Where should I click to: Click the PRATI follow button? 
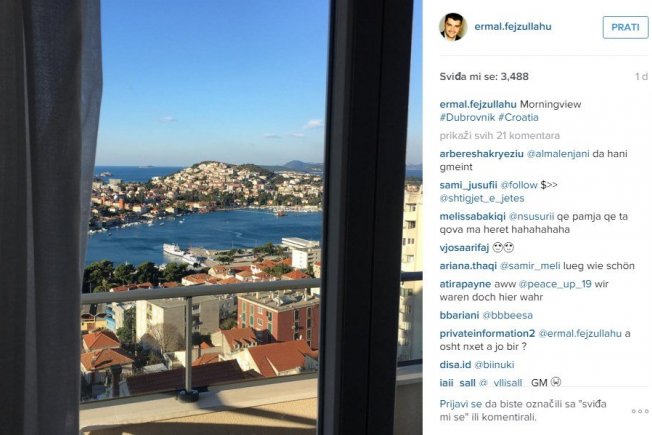point(625,27)
